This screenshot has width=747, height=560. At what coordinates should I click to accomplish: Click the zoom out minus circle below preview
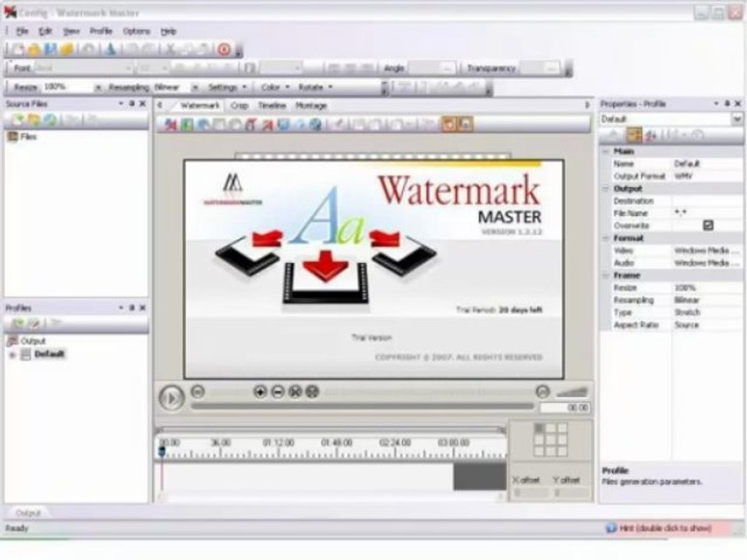tap(278, 391)
